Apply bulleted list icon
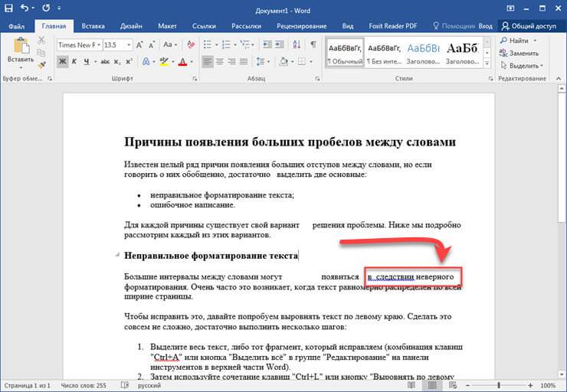 tap(207, 45)
